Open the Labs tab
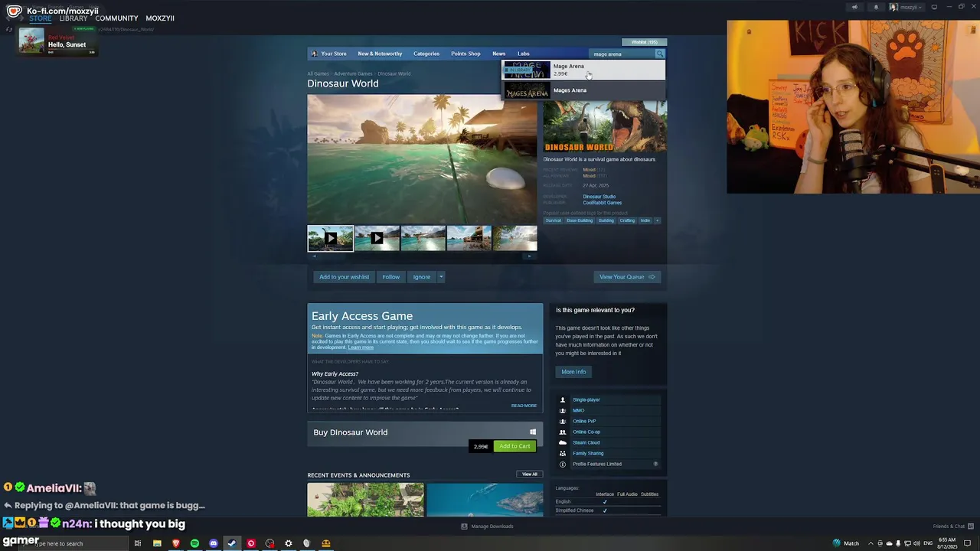 point(523,54)
